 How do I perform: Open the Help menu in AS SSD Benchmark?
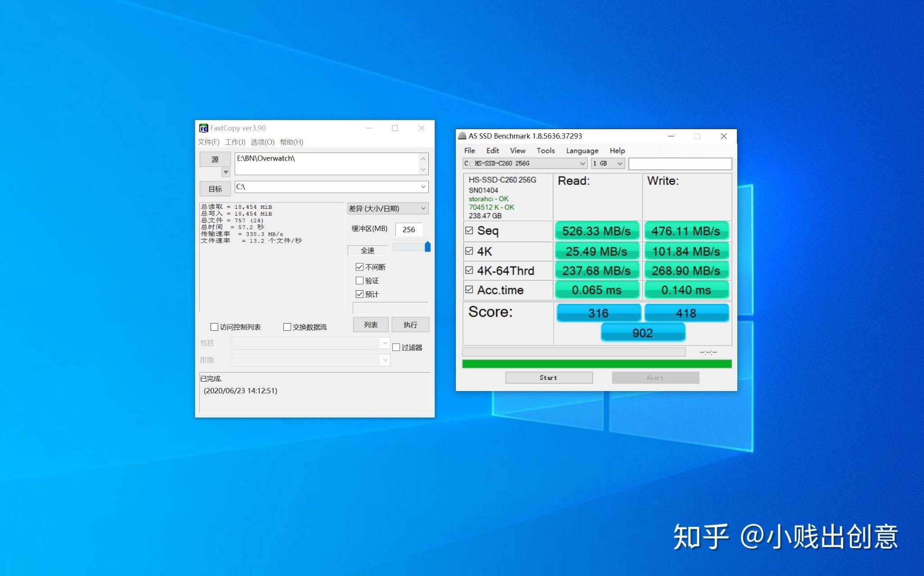tap(617, 151)
